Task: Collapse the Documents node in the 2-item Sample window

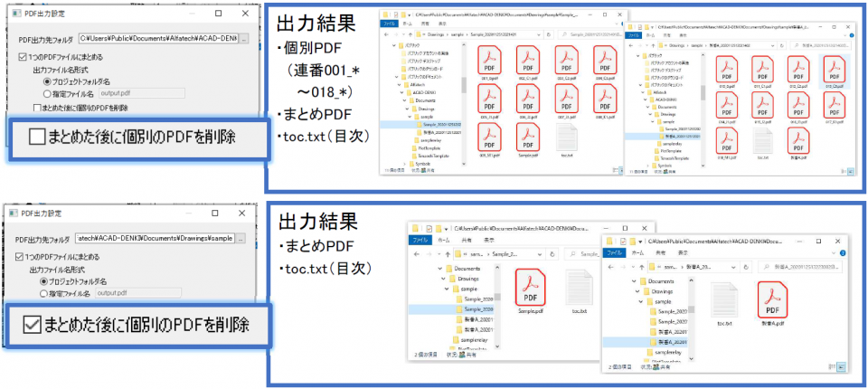Action: [x=441, y=269]
